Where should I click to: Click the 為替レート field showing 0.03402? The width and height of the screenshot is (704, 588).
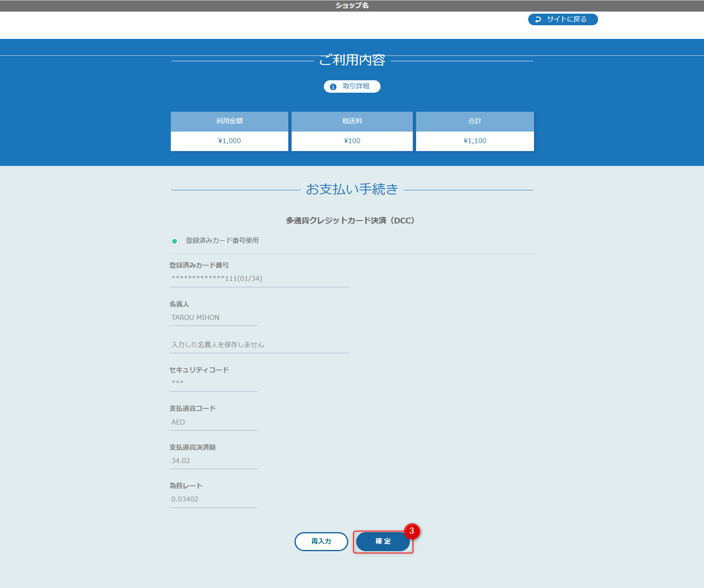point(213,499)
